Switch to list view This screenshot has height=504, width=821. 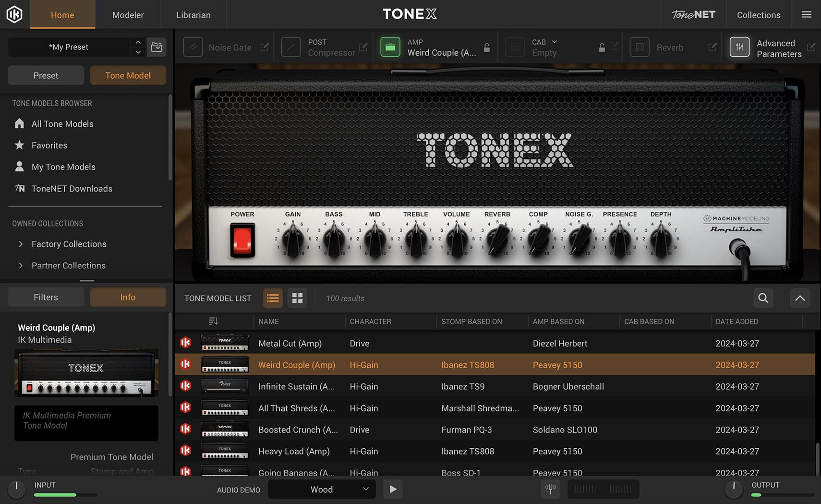(273, 298)
